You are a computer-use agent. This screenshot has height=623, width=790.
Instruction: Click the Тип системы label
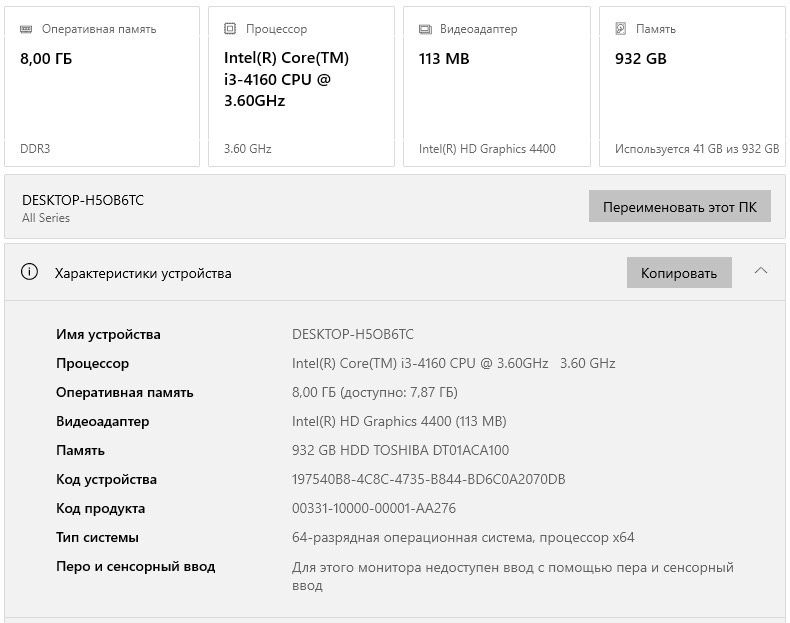(x=97, y=537)
